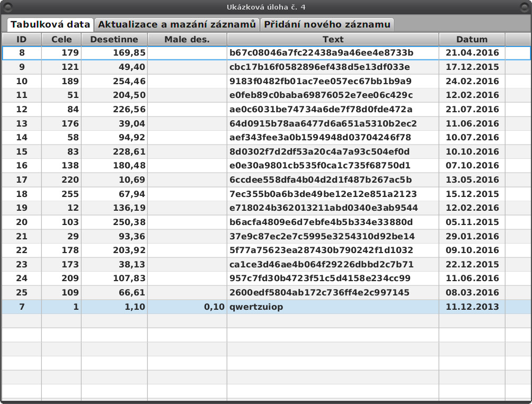Viewport: 532px width, 404px height.
Task: Select text cell e718024b362013211abd0340e3ab9544
Action: [x=333, y=208]
